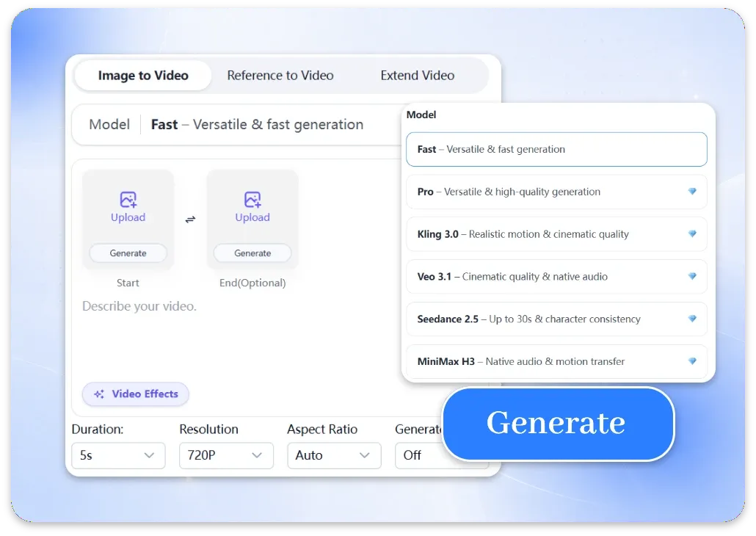Click the Resolution label

point(208,430)
